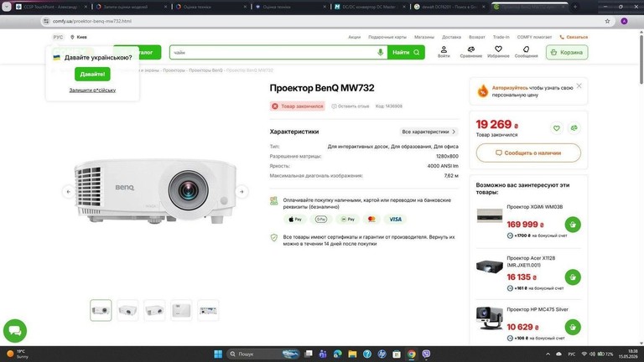Viewport: 644px width, 362px height.
Task: Open the green chat support bubble
Action: tap(15, 331)
